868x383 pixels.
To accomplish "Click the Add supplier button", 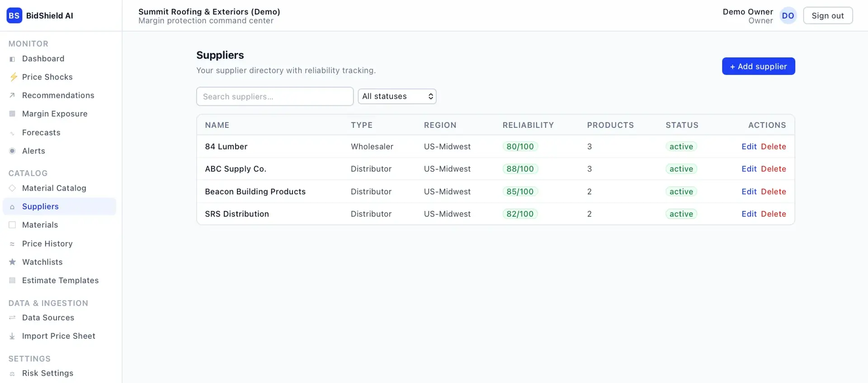I will coord(758,66).
